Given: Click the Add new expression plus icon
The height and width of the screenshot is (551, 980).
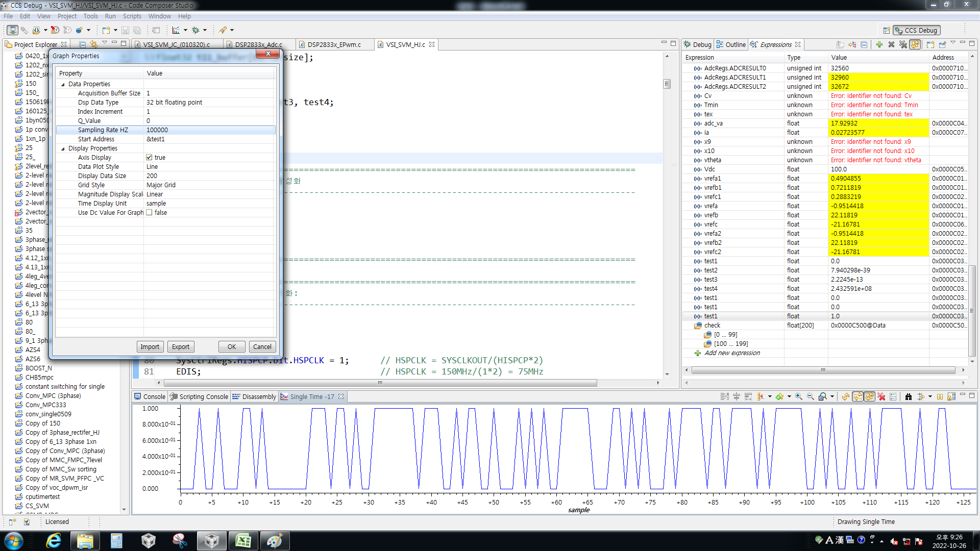Looking at the screenshot, I should point(879,44).
